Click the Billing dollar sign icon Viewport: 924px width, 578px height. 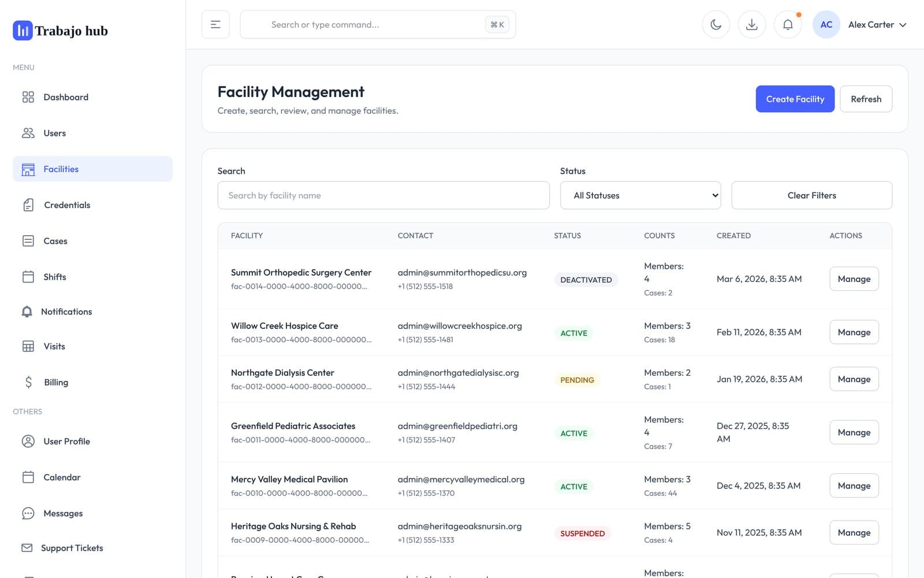click(x=28, y=382)
